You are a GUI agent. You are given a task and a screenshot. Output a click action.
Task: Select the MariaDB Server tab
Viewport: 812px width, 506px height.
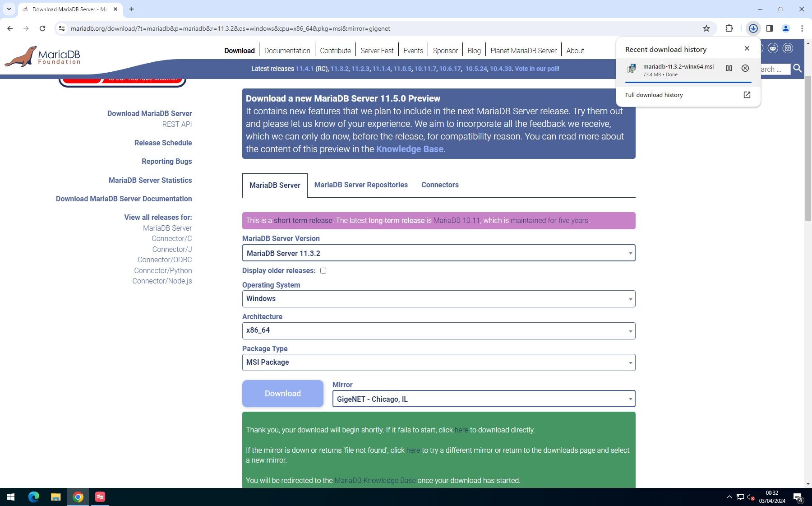pos(275,186)
